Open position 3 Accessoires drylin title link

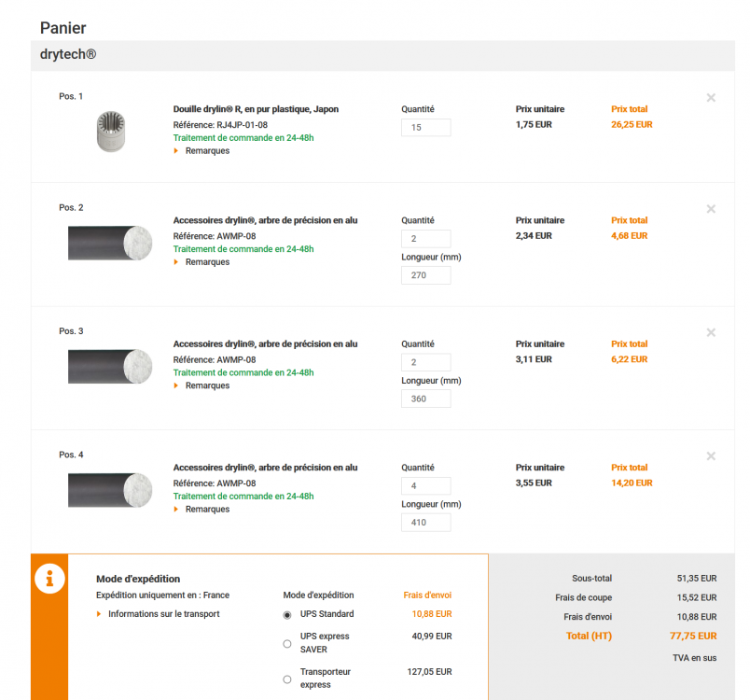tap(265, 344)
